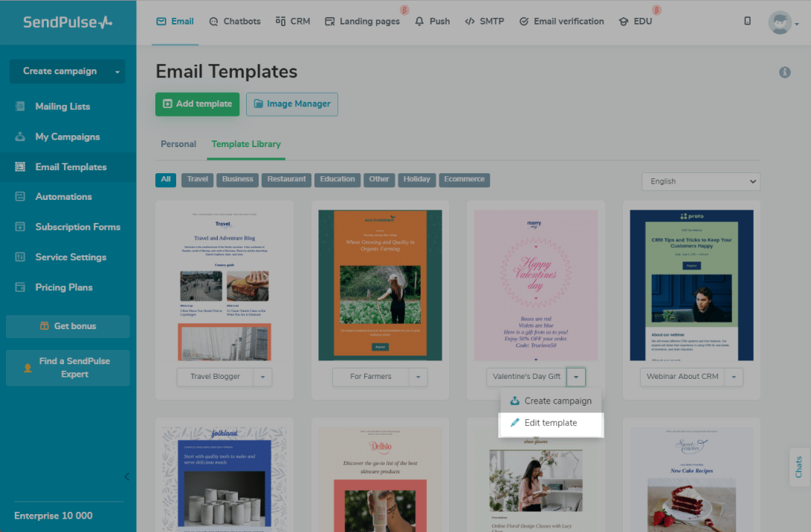This screenshot has width=811, height=532.
Task: Go to the CRM section
Action: (x=293, y=22)
